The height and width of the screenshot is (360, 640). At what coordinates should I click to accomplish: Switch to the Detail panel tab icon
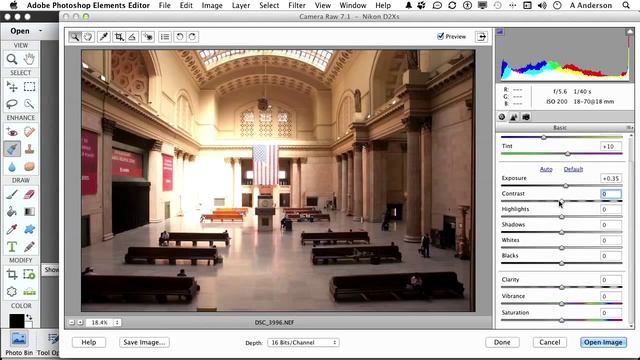513,117
